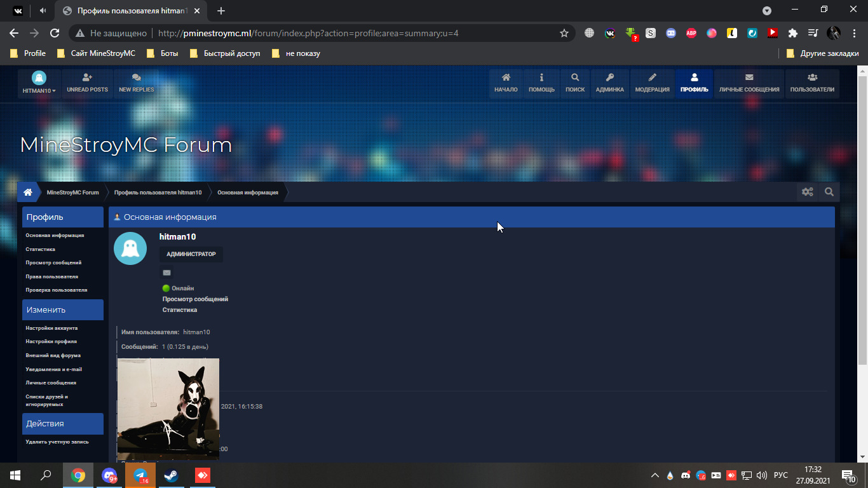Click the red play-button extension icon
This screenshot has height=488, width=868.
pyautogui.click(x=773, y=33)
